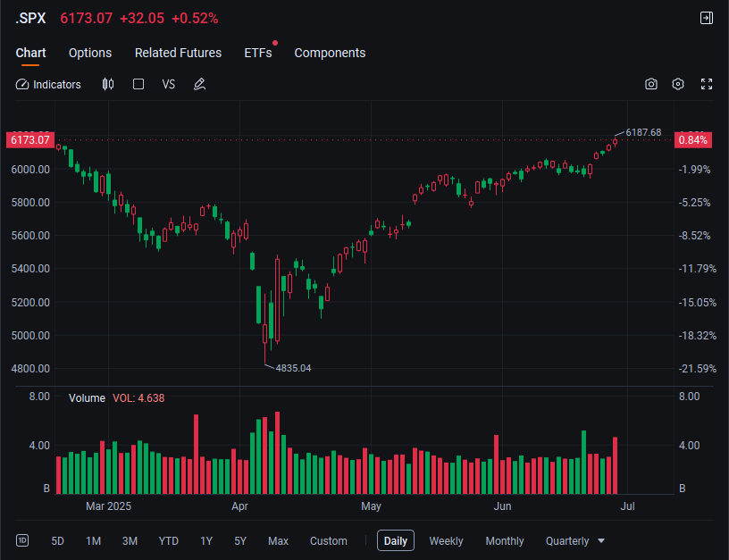Open the 1D interval icon menu
This screenshot has height=560, width=729.
click(x=22, y=540)
